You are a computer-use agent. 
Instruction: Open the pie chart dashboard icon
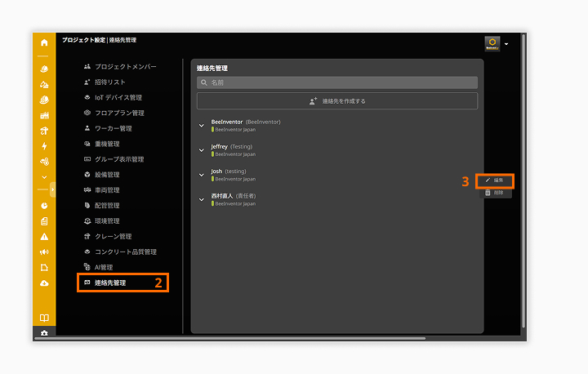pyautogui.click(x=44, y=206)
